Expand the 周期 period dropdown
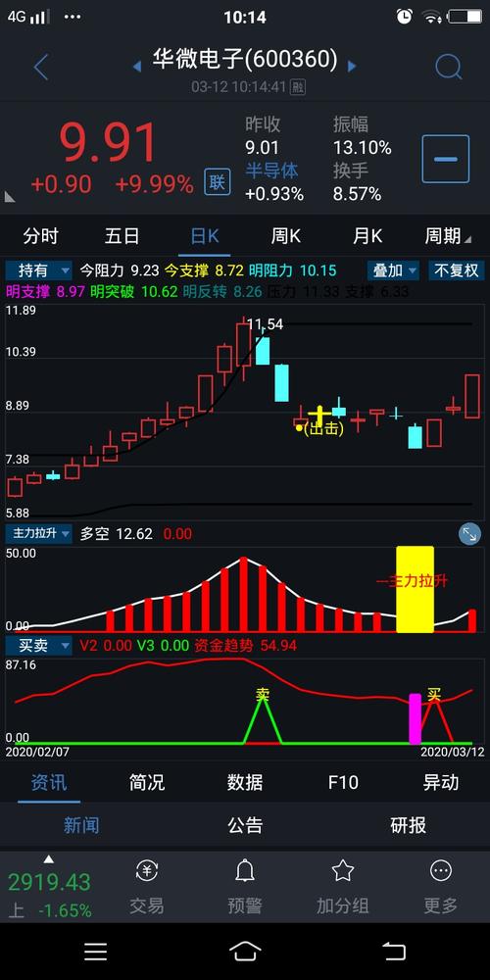 click(x=448, y=236)
